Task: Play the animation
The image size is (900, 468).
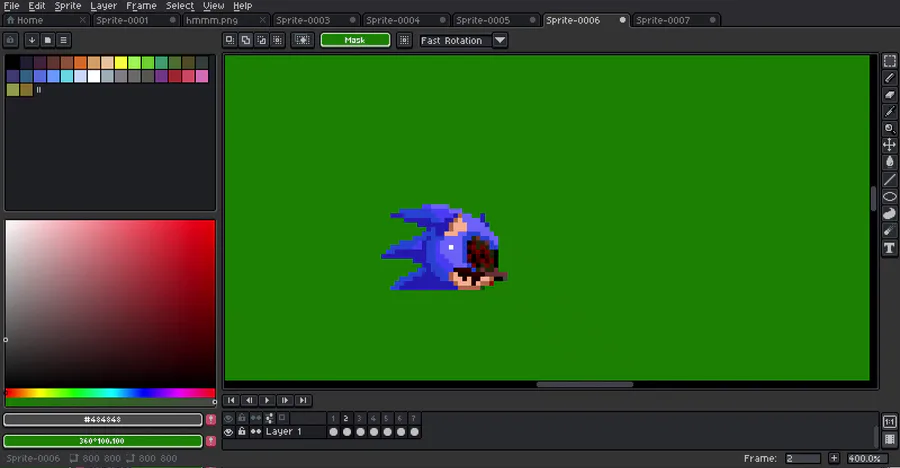Action: click(267, 400)
